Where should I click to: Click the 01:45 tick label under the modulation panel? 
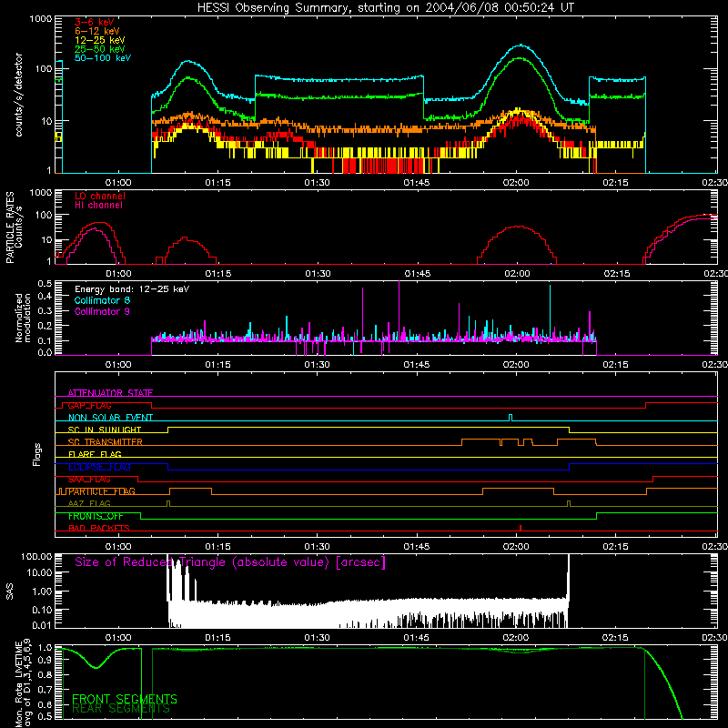417,365
